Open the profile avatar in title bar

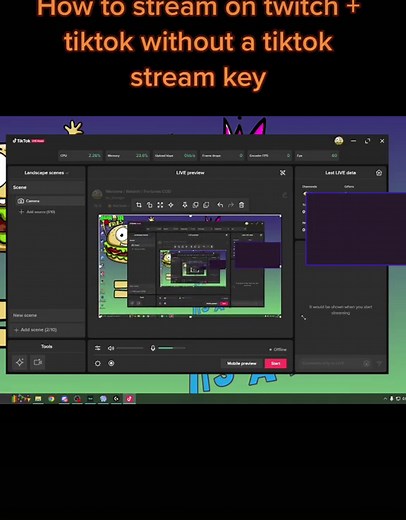click(339, 141)
